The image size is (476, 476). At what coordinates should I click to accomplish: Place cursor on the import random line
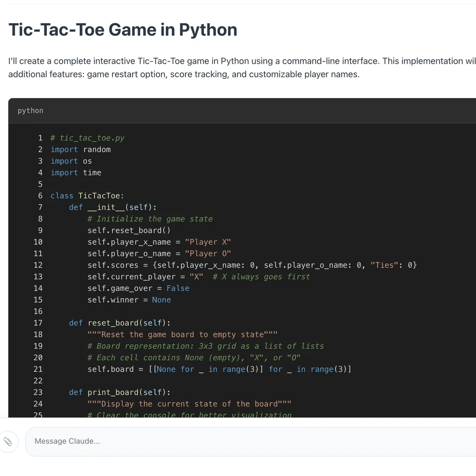[x=80, y=150]
